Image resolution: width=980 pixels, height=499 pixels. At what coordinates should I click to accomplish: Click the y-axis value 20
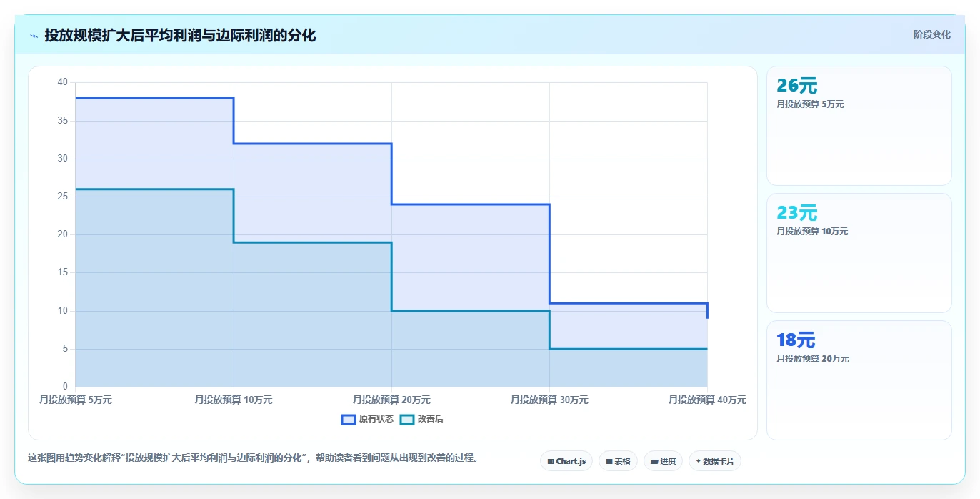(62, 234)
